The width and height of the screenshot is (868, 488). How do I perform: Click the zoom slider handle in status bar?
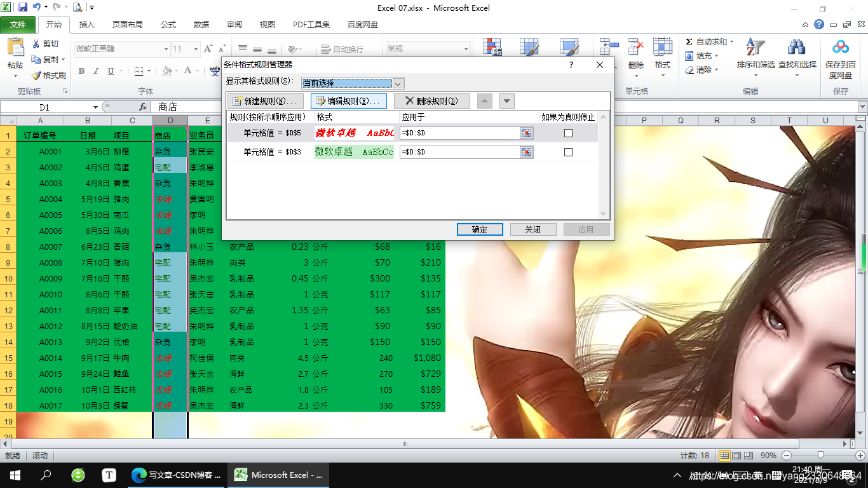(821, 455)
